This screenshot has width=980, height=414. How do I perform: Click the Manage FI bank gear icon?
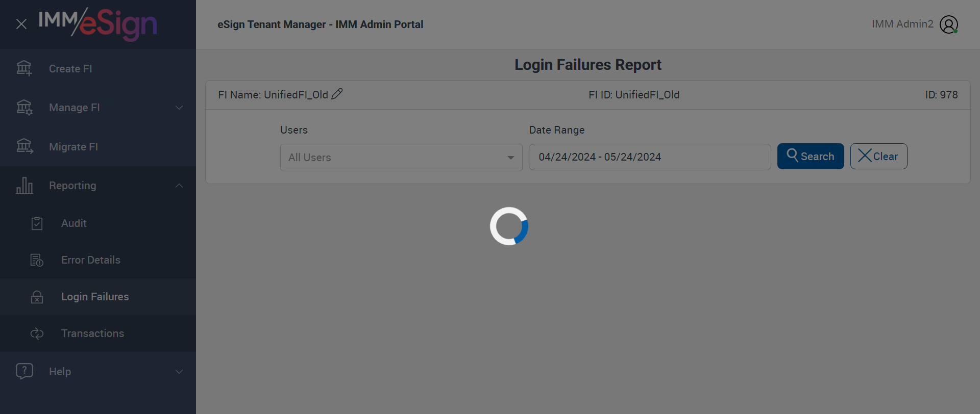click(24, 108)
